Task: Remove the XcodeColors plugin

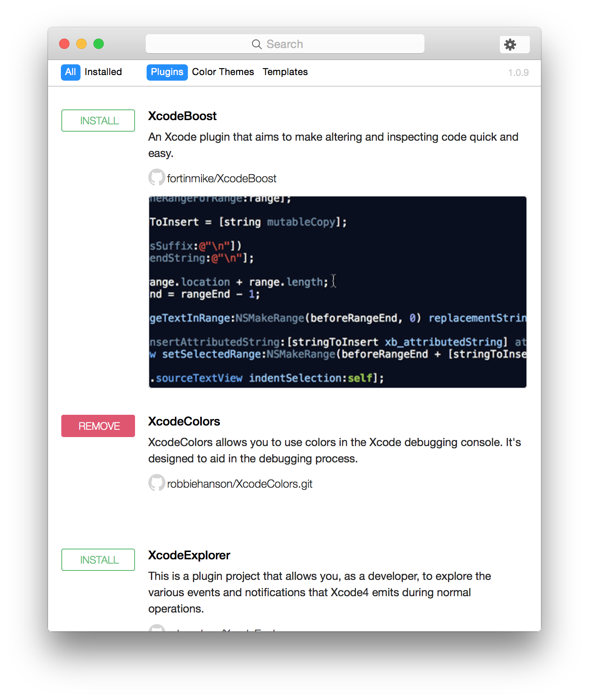Action: coord(98,426)
